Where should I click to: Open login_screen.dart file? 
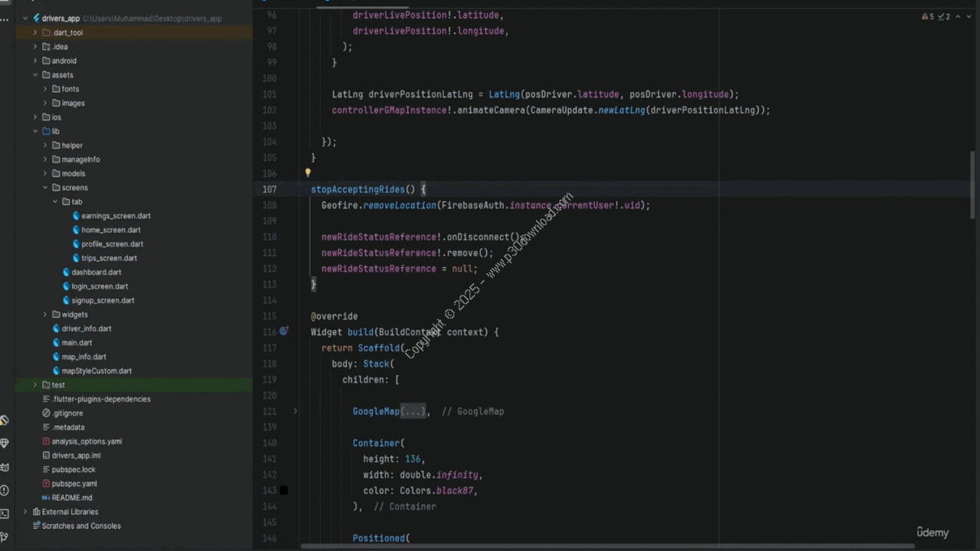[x=100, y=286]
